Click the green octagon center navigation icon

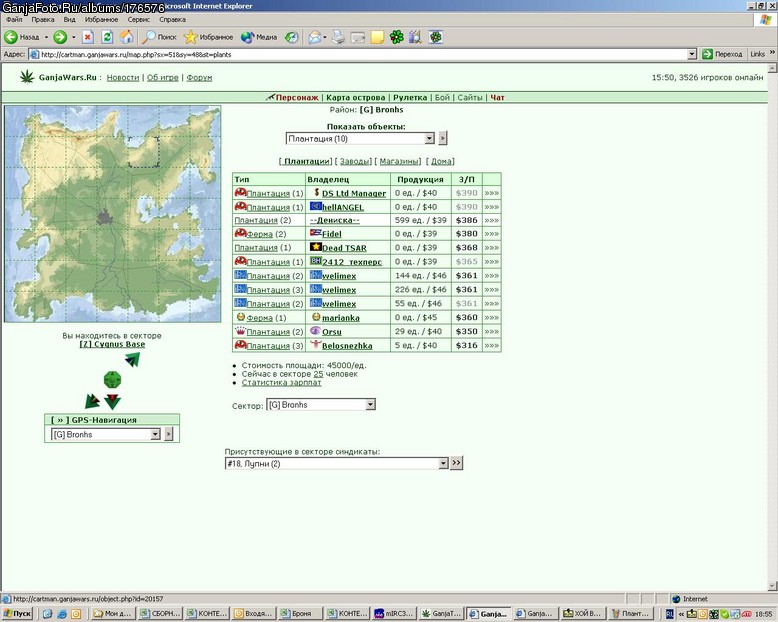tap(113, 380)
